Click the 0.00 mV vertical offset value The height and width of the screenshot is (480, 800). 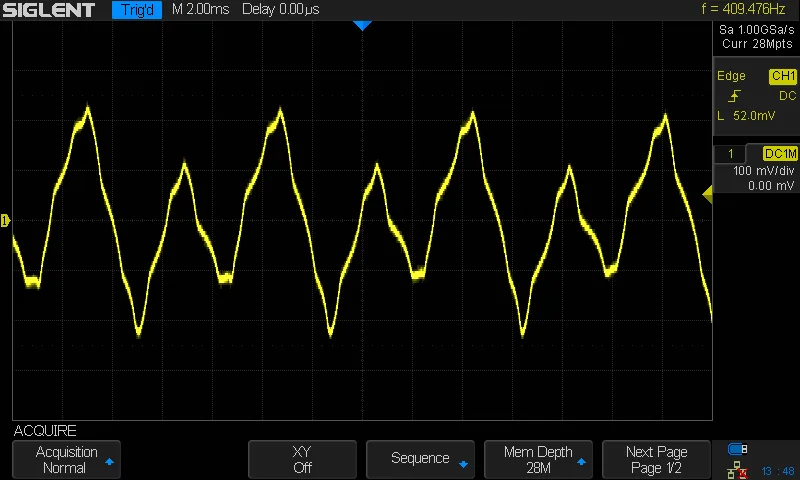coord(771,186)
